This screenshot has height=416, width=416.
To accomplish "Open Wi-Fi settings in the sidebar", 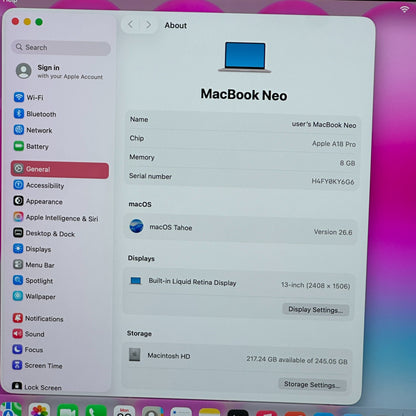I will 29,97.
